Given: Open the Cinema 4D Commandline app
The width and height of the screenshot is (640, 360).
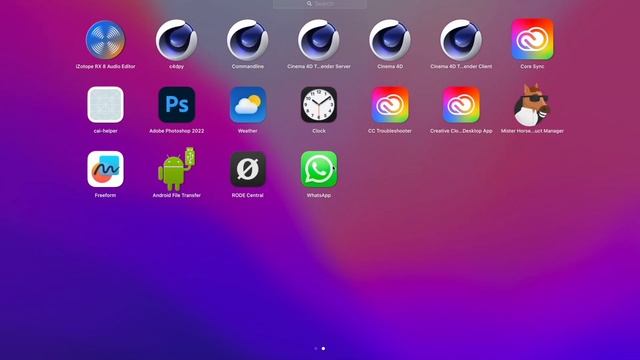Looking at the screenshot, I should coord(247,40).
